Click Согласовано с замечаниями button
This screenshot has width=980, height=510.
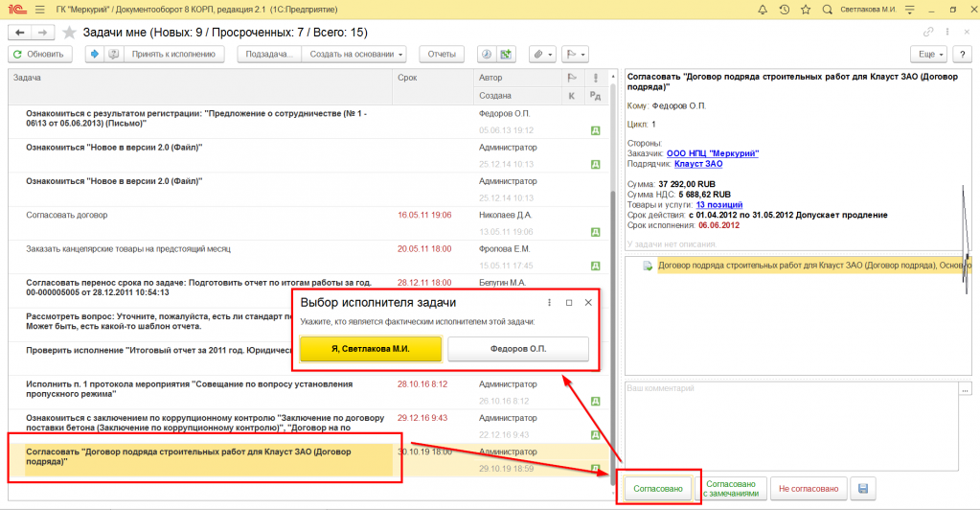(731, 489)
